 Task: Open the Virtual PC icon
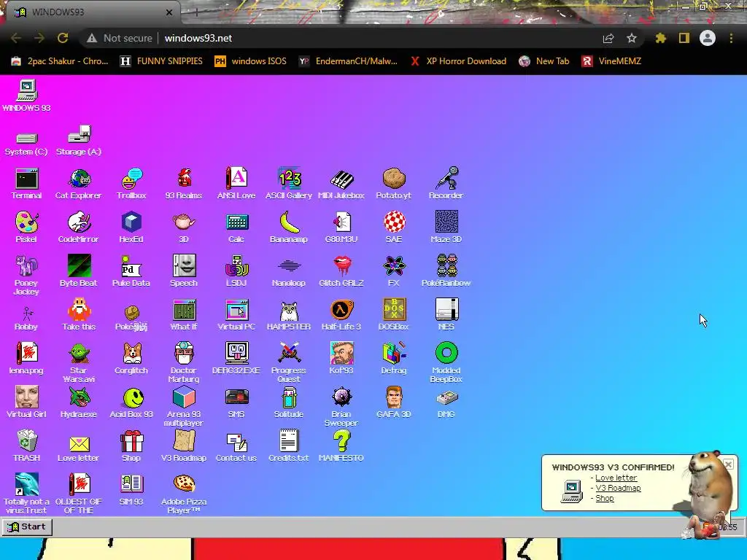236,315
